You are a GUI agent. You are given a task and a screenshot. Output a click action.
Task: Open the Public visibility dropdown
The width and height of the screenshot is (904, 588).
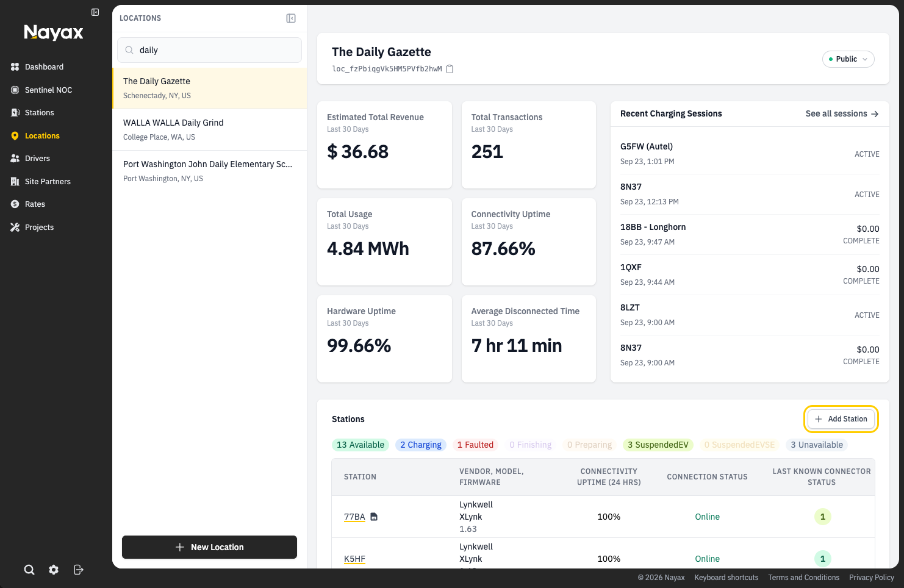[x=848, y=59]
